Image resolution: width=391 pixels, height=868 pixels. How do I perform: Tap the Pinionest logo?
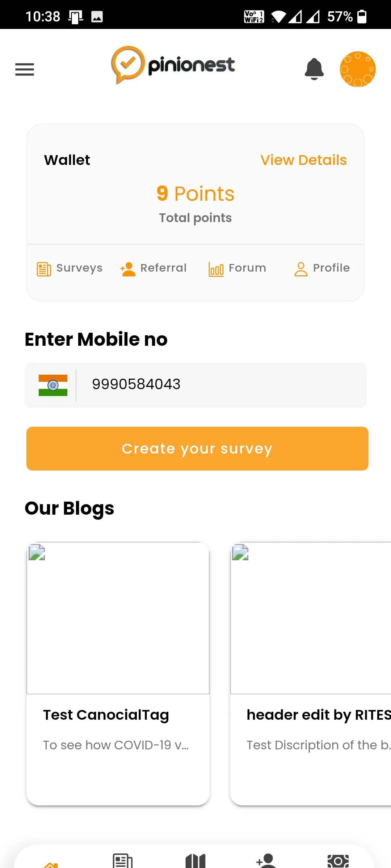pyautogui.click(x=173, y=65)
